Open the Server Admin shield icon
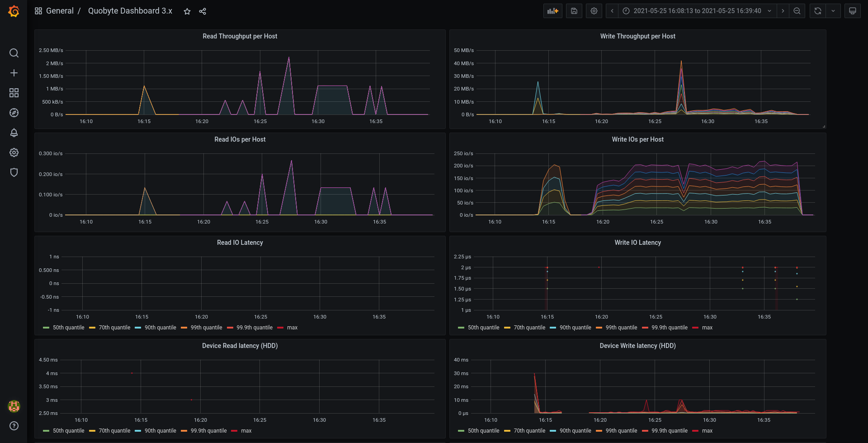The height and width of the screenshot is (443, 868). 14,172
